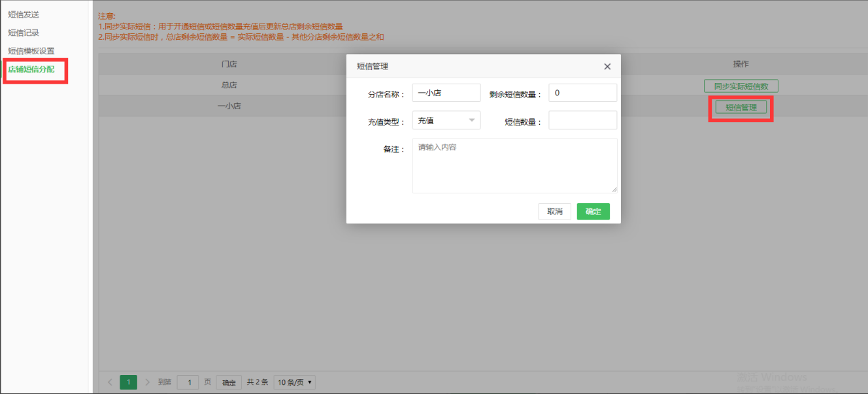
Task: Click the 剩余短信数量 field showing 0
Action: point(582,92)
